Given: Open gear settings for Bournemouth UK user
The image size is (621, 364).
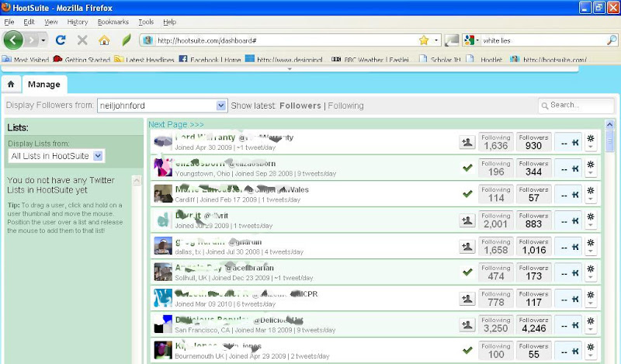Looking at the screenshot, I should pyautogui.click(x=591, y=348).
